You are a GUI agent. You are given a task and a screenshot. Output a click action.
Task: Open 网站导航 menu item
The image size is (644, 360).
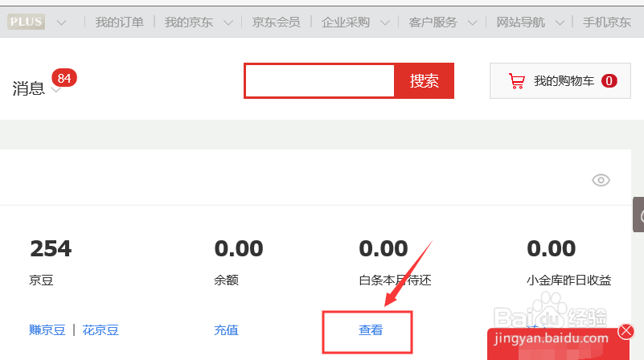[520, 22]
